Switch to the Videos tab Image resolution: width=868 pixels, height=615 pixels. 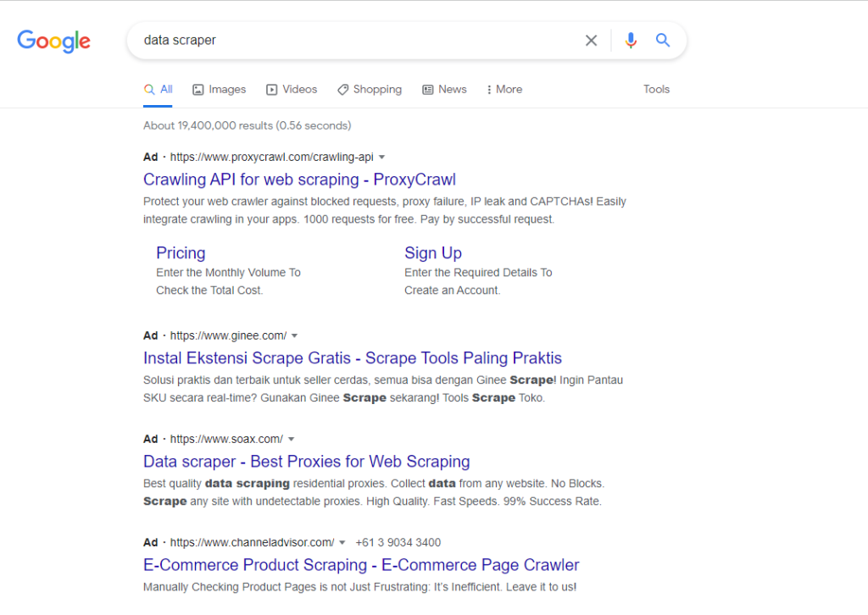(x=292, y=90)
